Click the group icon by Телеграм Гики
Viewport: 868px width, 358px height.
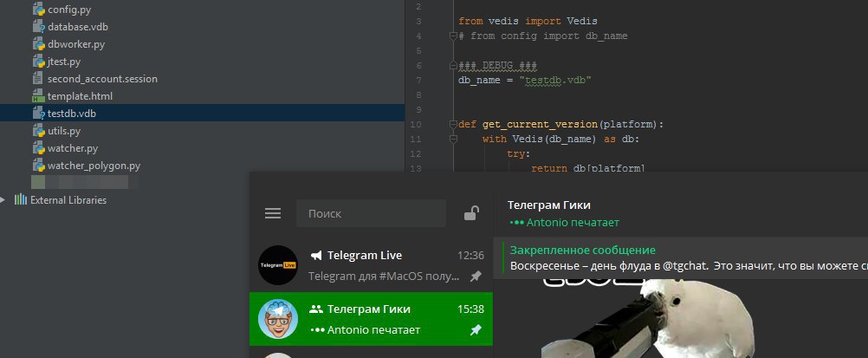pos(315,309)
